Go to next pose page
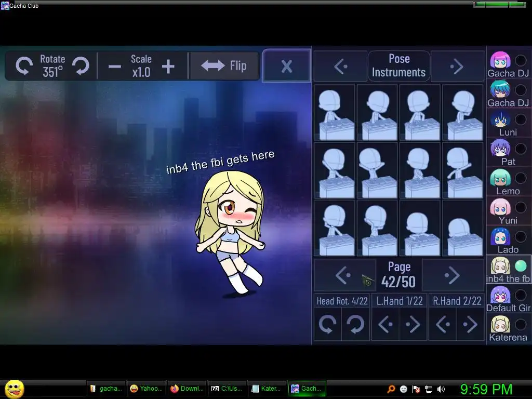Screen dimensions: 532x399 pyautogui.click(x=453, y=275)
